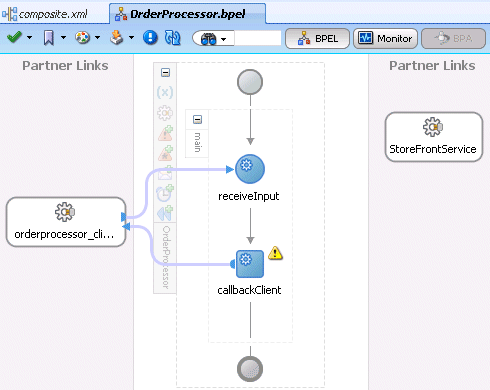Screen dimensions: 490x390
Task: Click the add catch branch warning icon
Action: click(x=165, y=133)
